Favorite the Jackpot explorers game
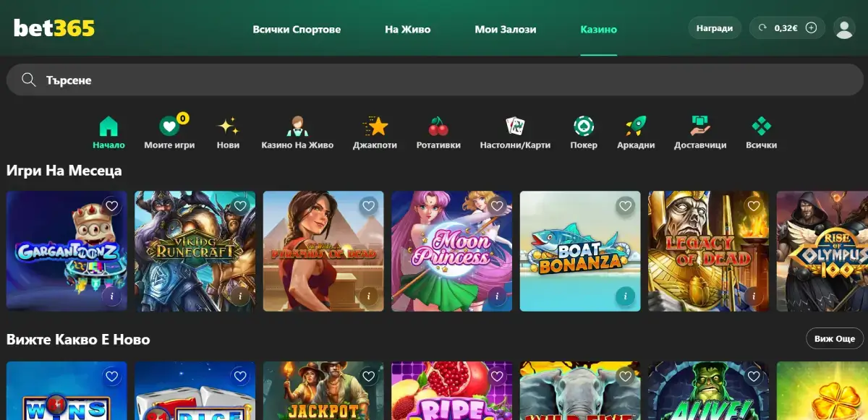The width and height of the screenshot is (868, 420). point(368,377)
